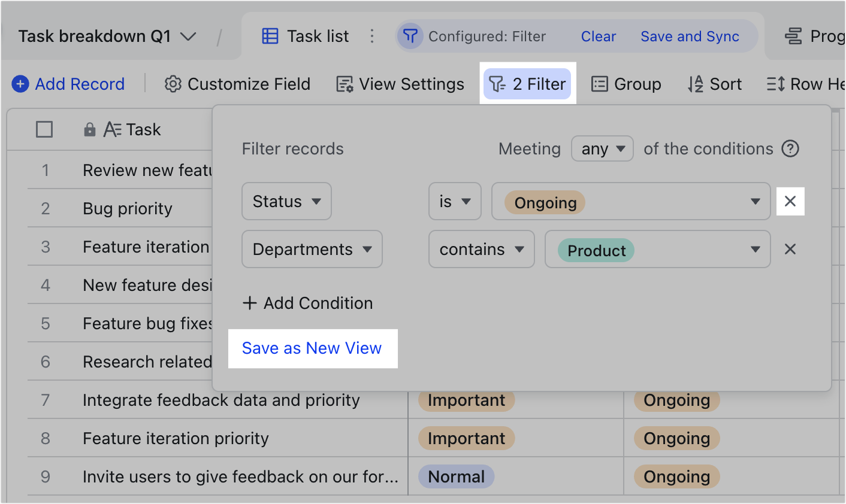The width and height of the screenshot is (846, 504).
Task: Click Save as New View
Action: [x=312, y=348]
